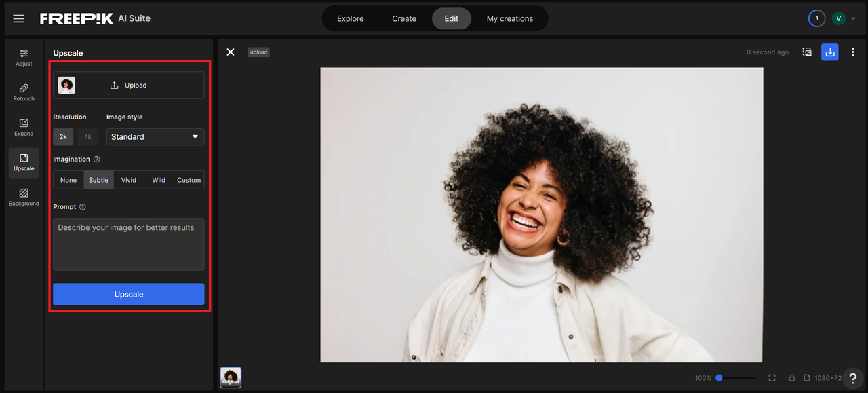868x393 pixels.
Task: Choose Vivid imagination level
Action: point(129,180)
